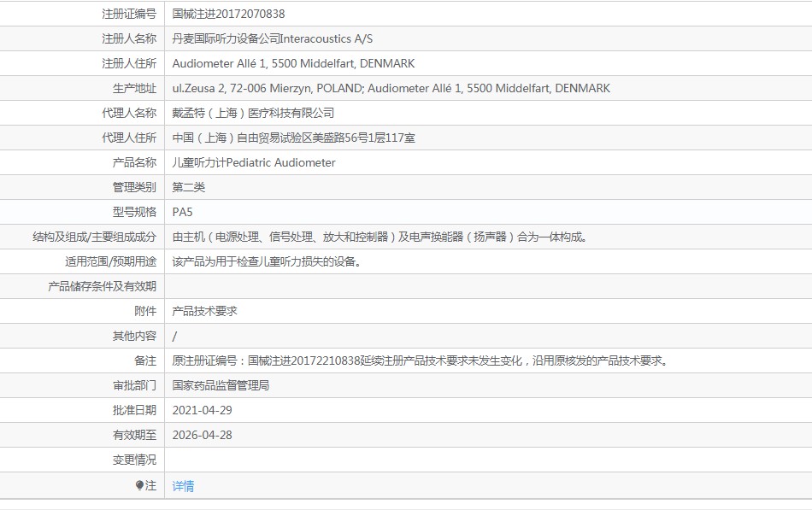Click the 注册人住所 label

pyautogui.click(x=129, y=64)
